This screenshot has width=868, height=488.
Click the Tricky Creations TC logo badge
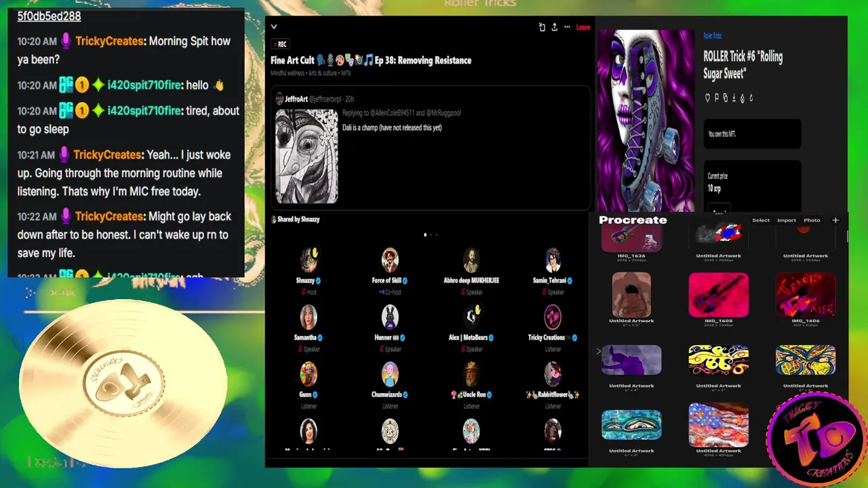coord(816,439)
